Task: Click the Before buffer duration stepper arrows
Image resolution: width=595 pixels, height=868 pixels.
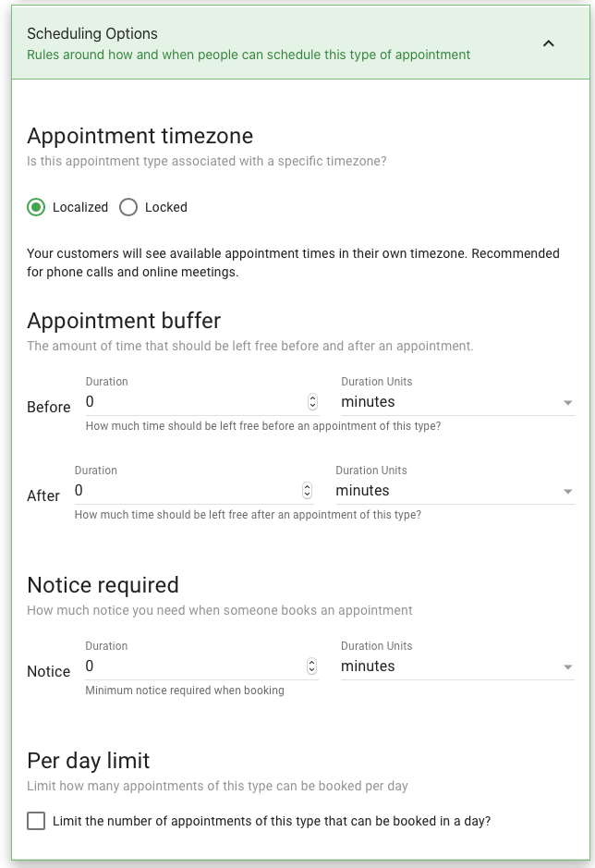Action: pyautogui.click(x=312, y=402)
